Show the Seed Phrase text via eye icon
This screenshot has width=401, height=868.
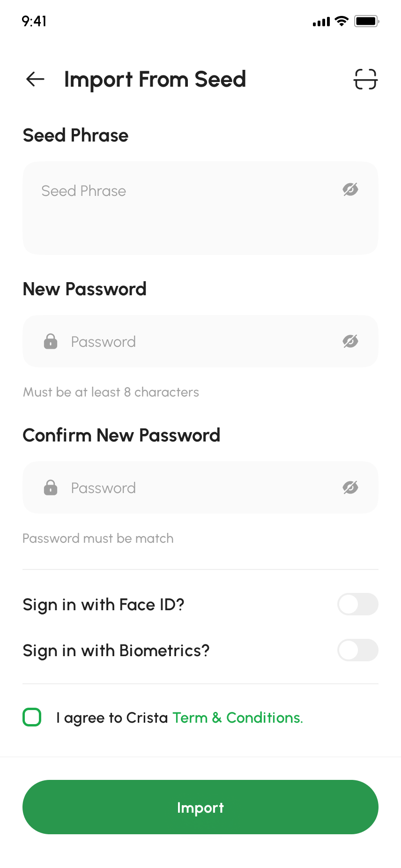tap(350, 190)
